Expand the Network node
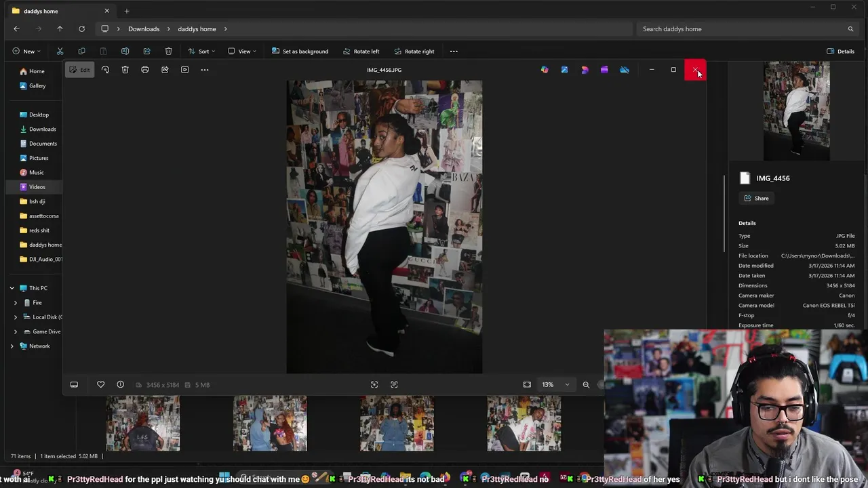The image size is (868, 488). 12,346
